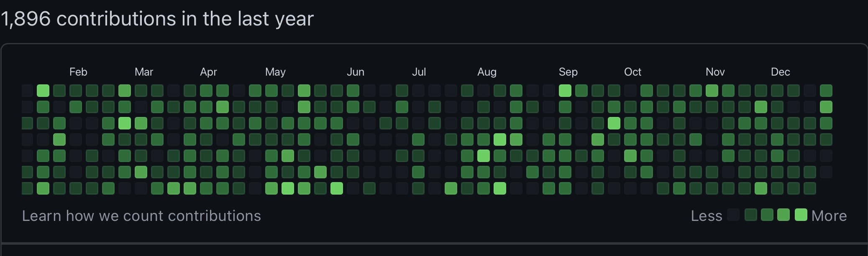Click the Oct month label

pos(632,72)
